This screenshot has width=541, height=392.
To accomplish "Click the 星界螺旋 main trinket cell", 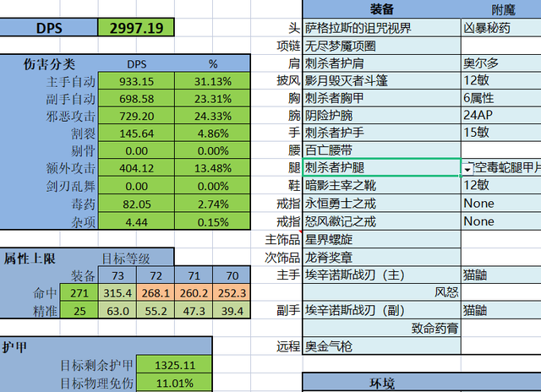I will pyautogui.click(x=380, y=239).
